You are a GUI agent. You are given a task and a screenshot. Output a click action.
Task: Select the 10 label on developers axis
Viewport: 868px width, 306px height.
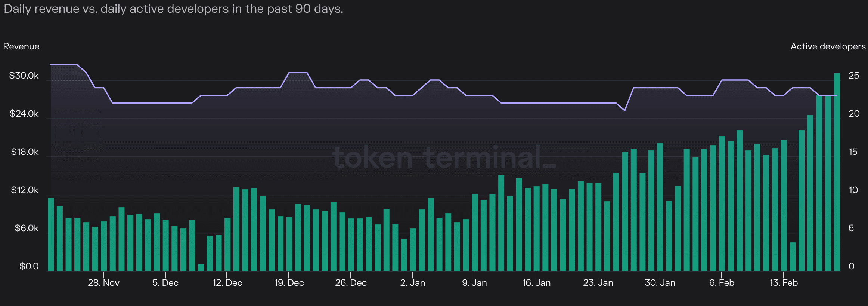click(853, 190)
